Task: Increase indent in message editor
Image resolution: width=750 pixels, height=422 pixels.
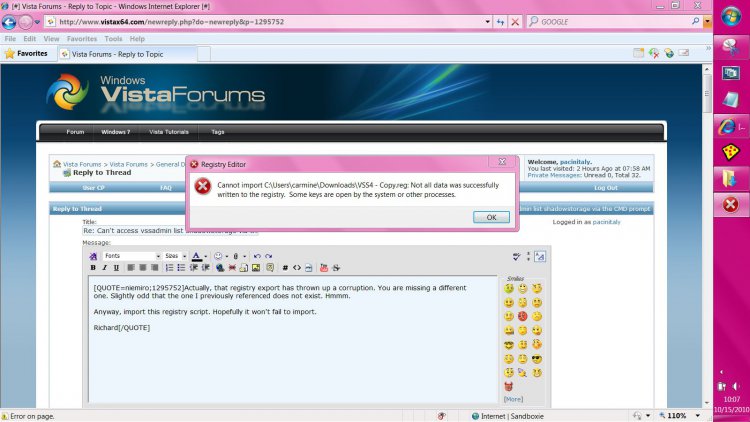Action: tap(205, 268)
